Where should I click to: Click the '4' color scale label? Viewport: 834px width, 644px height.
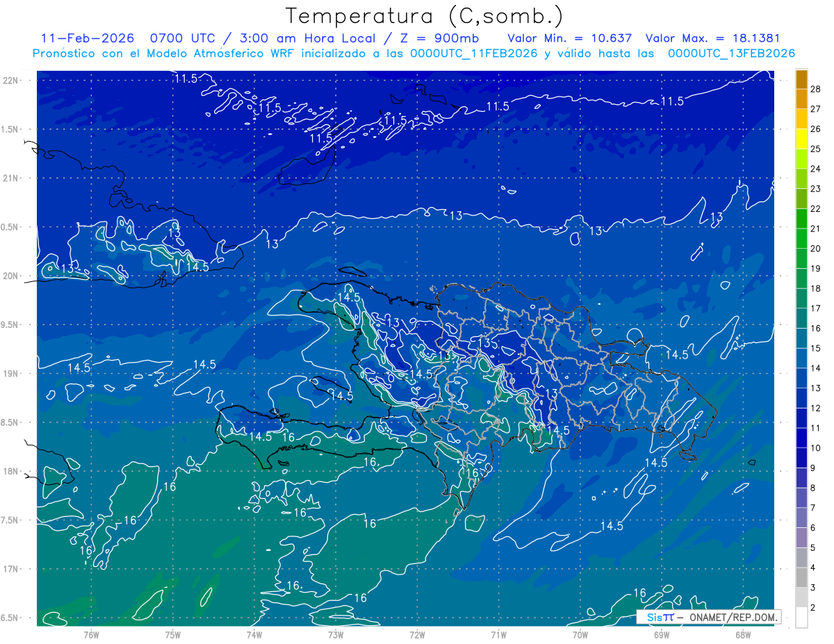813,568
